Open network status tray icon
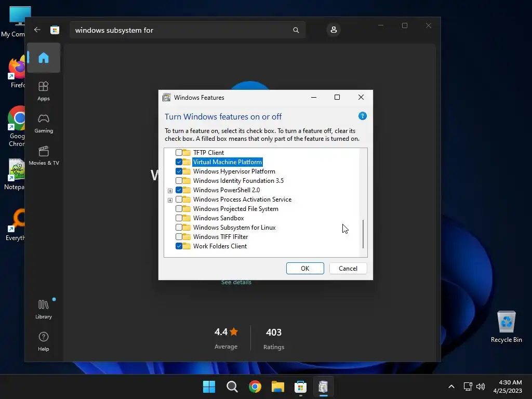 tap(468, 387)
